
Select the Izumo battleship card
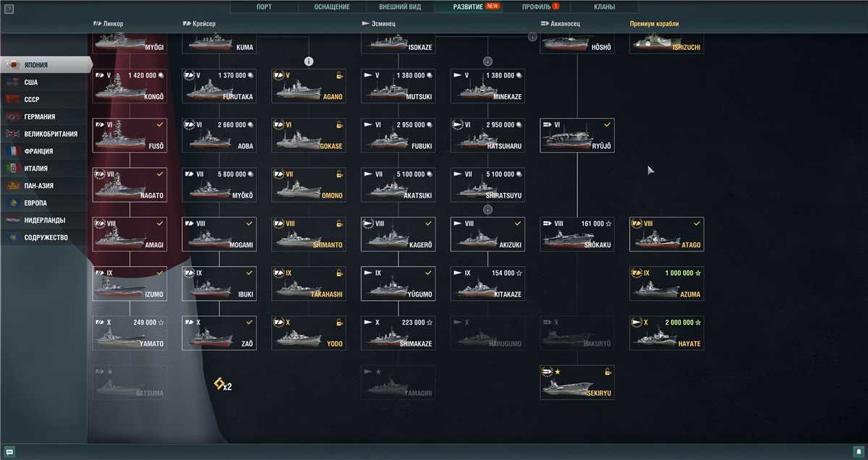129,284
